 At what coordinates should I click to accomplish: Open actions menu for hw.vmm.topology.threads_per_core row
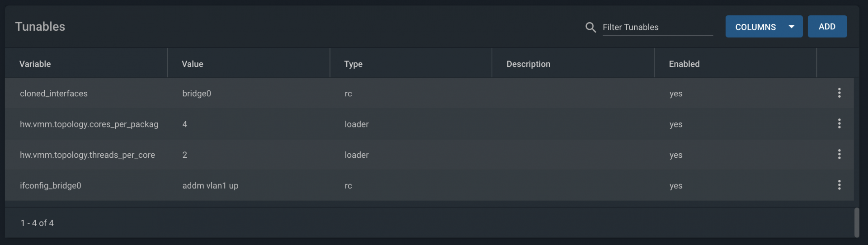(839, 154)
